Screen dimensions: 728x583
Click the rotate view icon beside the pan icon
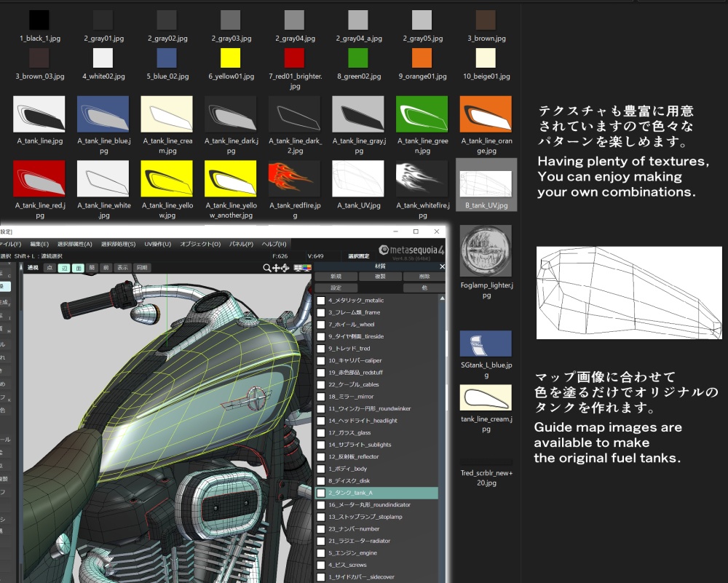pyautogui.click(x=284, y=268)
